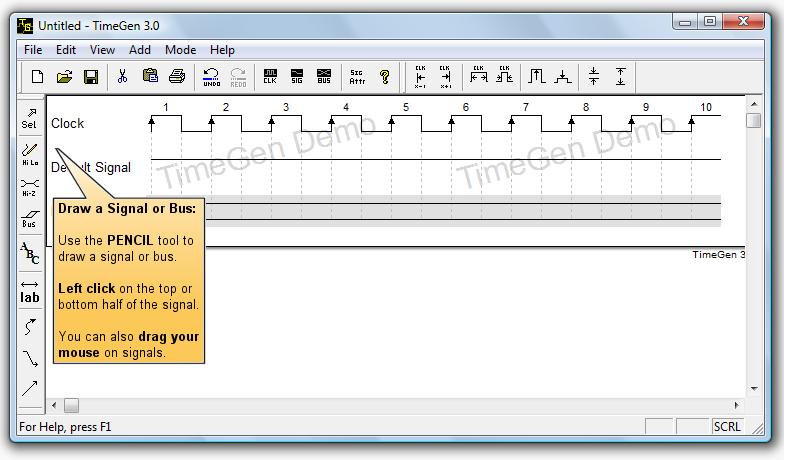793x460 pixels.
Task: Click the Cut scissors icon
Action: pyautogui.click(x=122, y=77)
